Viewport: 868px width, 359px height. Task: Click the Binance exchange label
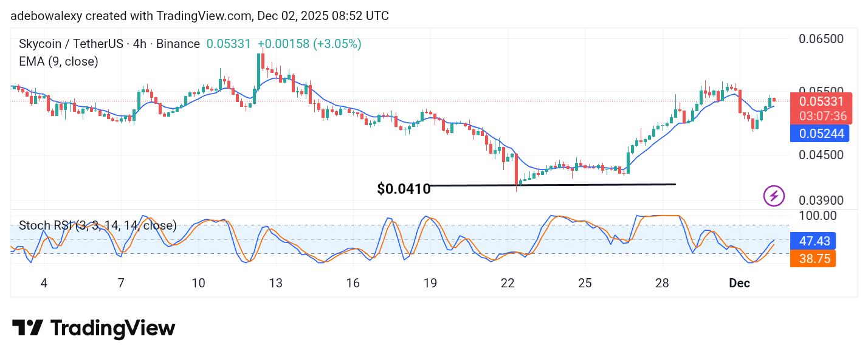pyautogui.click(x=177, y=43)
